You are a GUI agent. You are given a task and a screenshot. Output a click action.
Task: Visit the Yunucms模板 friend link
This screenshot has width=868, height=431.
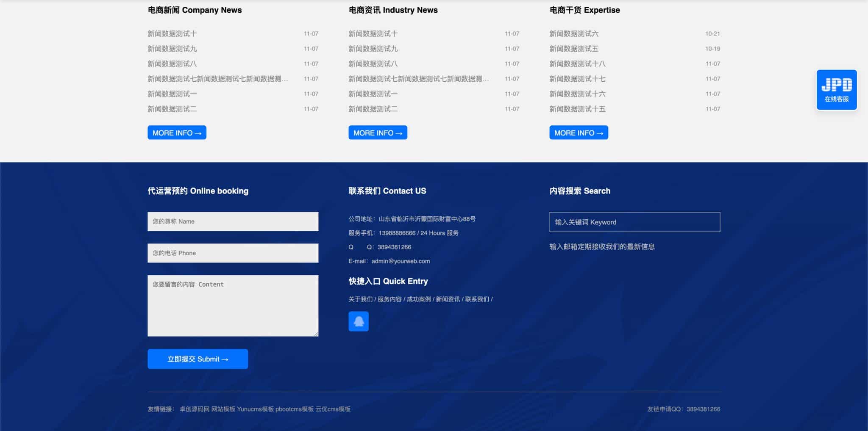click(255, 409)
